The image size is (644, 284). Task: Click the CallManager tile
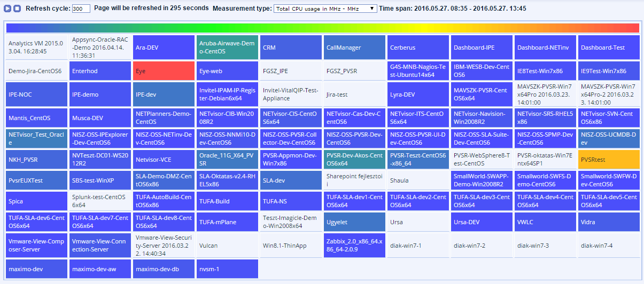click(x=354, y=48)
